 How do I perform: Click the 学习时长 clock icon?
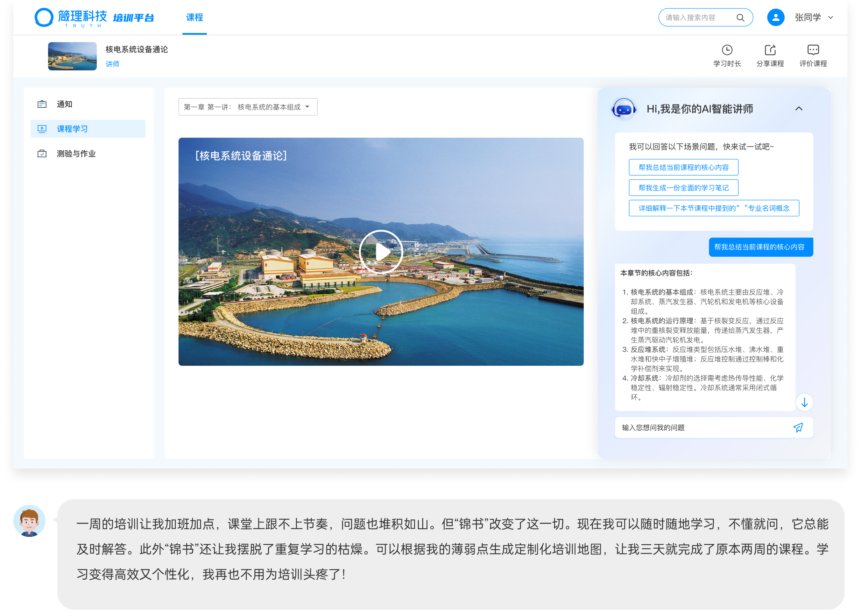tap(727, 50)
